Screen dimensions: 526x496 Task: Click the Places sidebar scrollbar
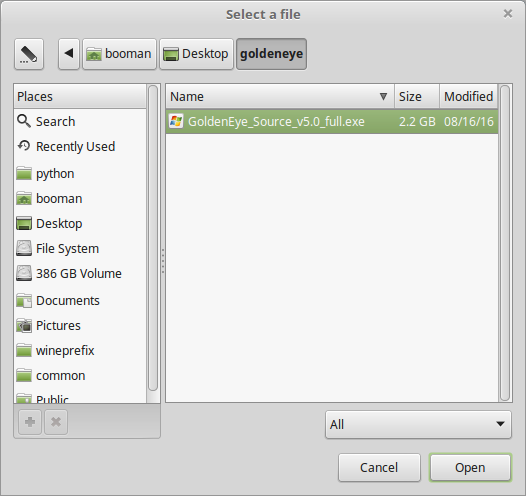153,238
